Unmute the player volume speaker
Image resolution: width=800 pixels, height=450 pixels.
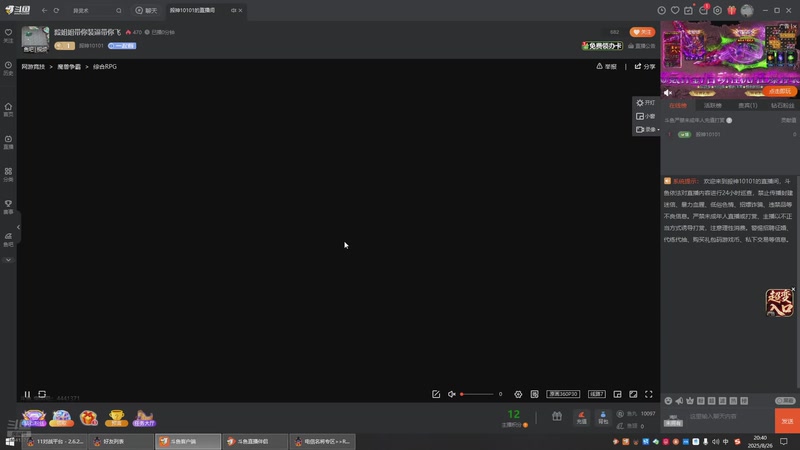[x=452, y=394]
